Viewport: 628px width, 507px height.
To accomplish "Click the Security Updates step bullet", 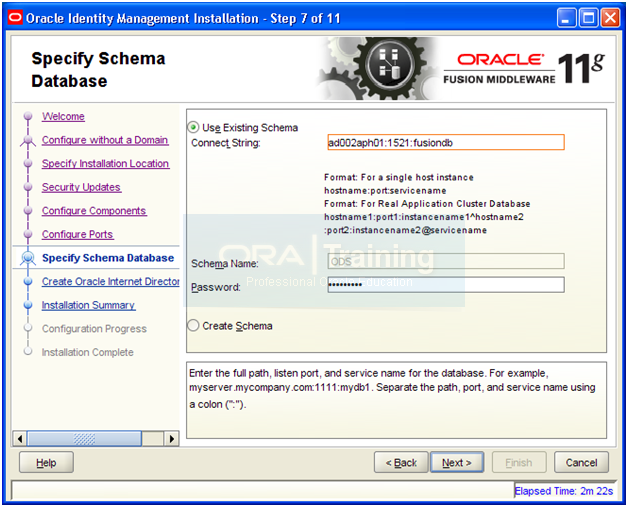I will point(28,187).
